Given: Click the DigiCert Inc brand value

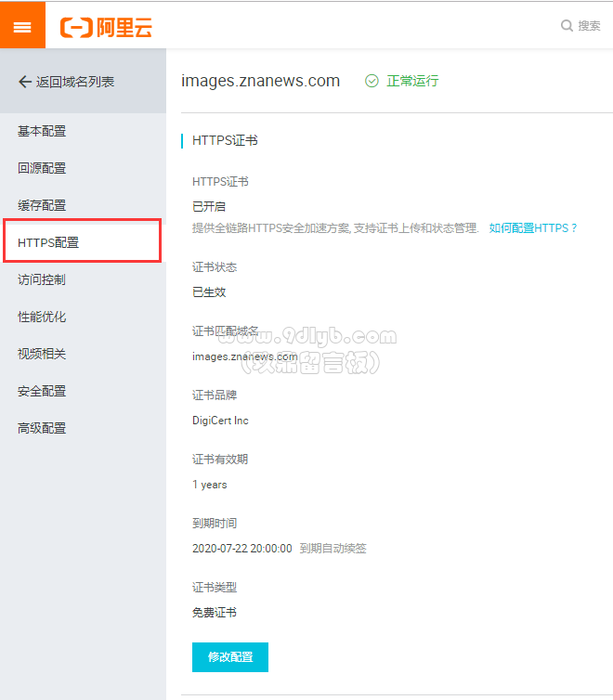Looking at the screenshot, I should click(220, 421).
